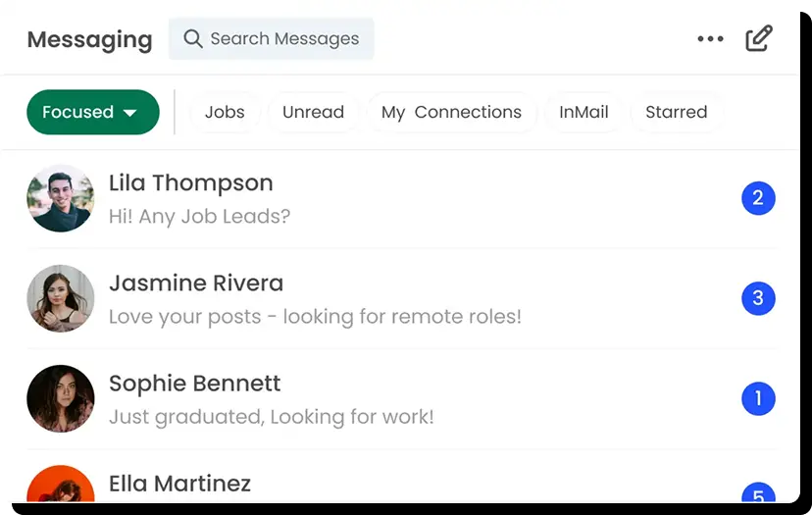The width and height of the screenshot is (812, 515).
Task: Click Ella Martinez's unread count badge
Action: tap(758, 493)
